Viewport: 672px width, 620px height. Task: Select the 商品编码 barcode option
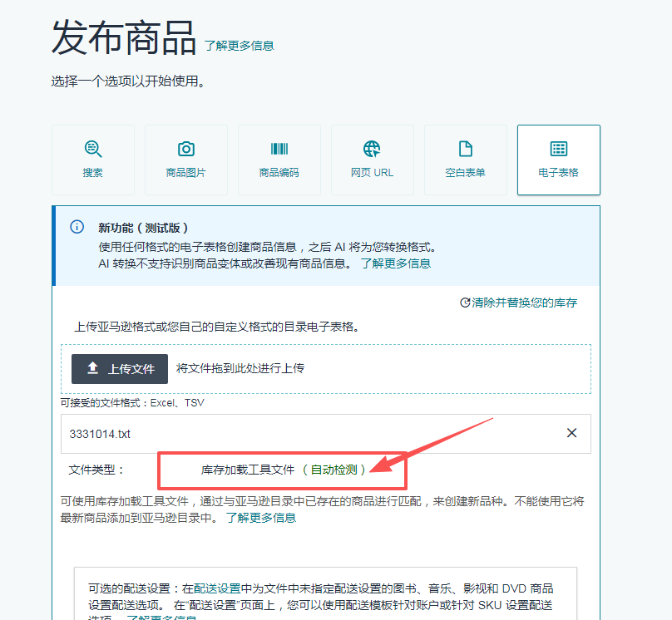coord(279,160)
